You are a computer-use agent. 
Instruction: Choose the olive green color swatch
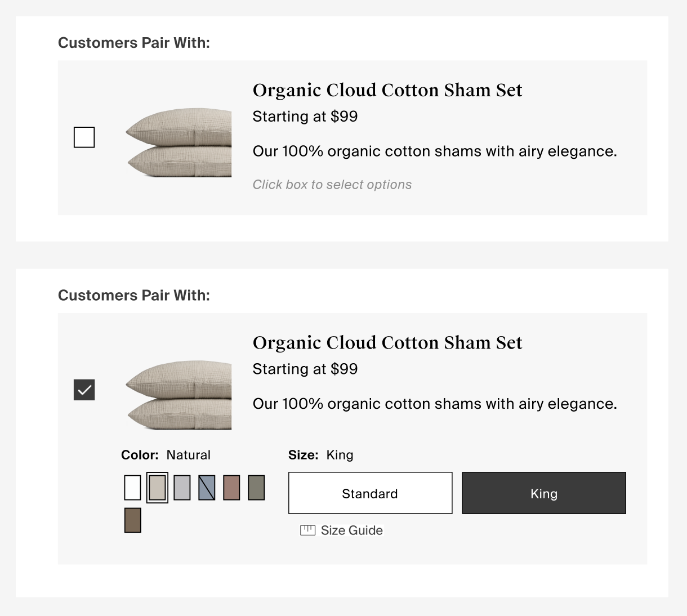coord(256,488)
